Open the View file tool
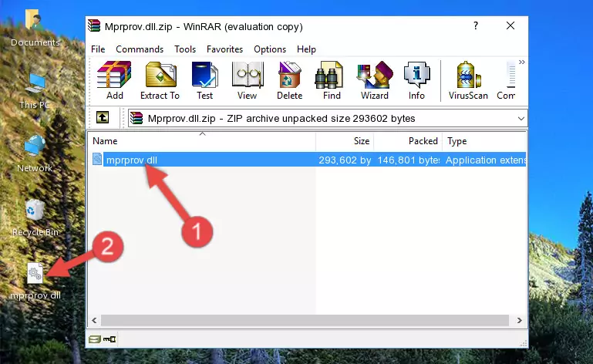This screenshot has height=364, width=593. click(x=248, y=81)
